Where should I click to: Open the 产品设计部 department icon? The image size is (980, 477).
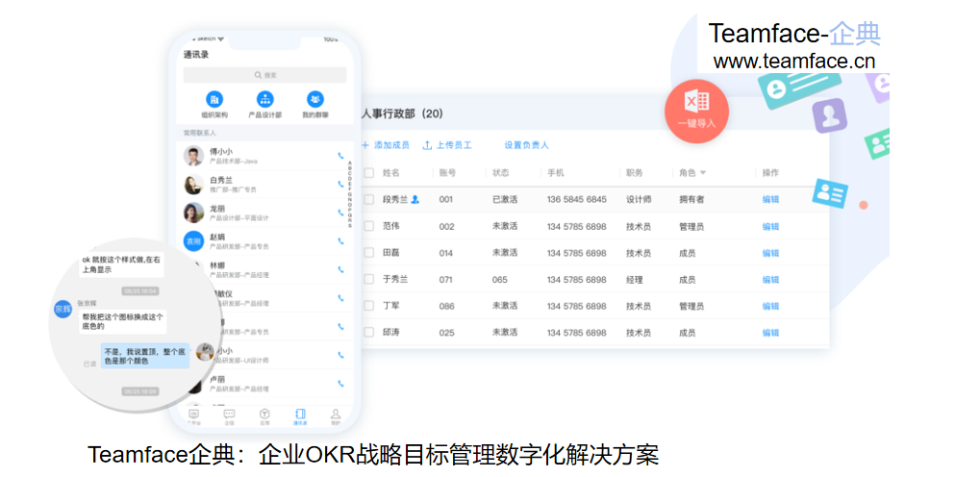pos(265,99)
